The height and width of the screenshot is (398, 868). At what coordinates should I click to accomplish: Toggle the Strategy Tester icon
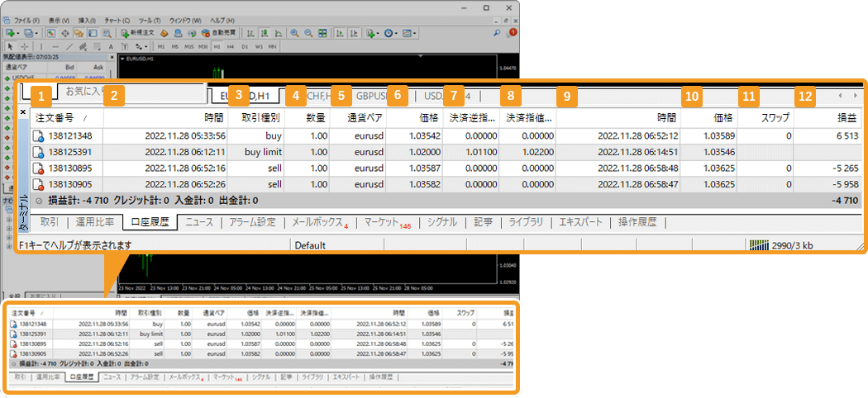click(x=107, y=33)
